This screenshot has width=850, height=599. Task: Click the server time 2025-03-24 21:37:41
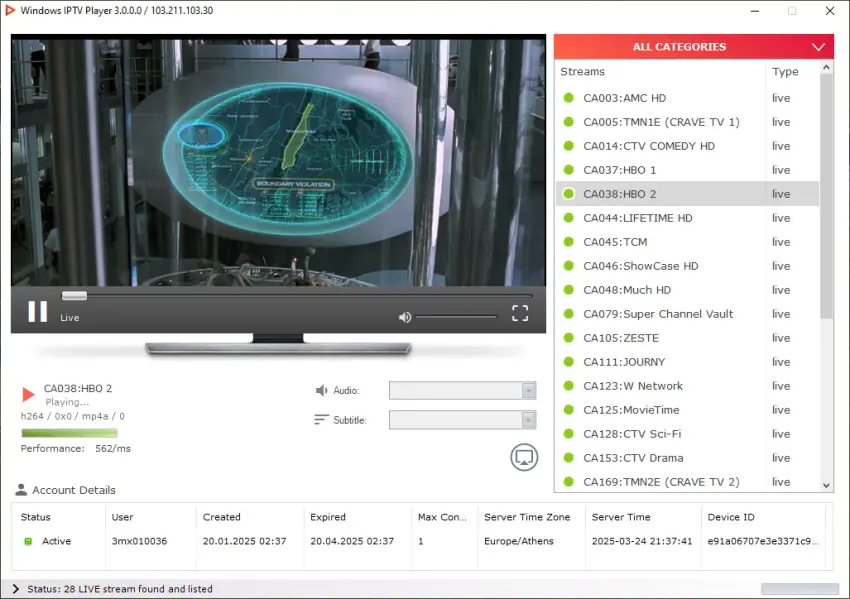tap(642, 541)
